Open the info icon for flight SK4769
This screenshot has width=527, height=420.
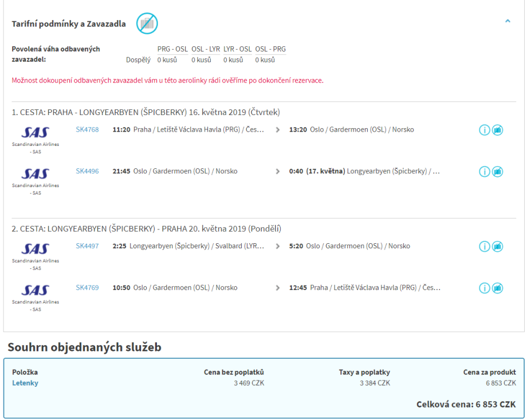(x=484, y=288)
